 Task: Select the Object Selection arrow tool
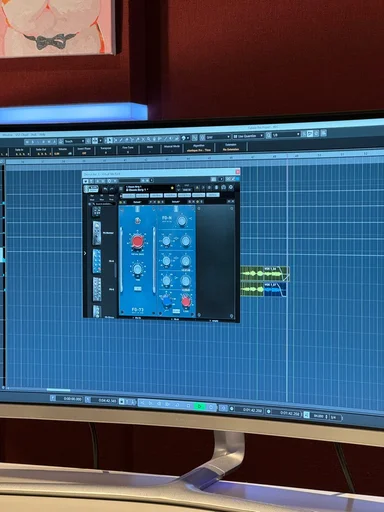tap(109, 140)
